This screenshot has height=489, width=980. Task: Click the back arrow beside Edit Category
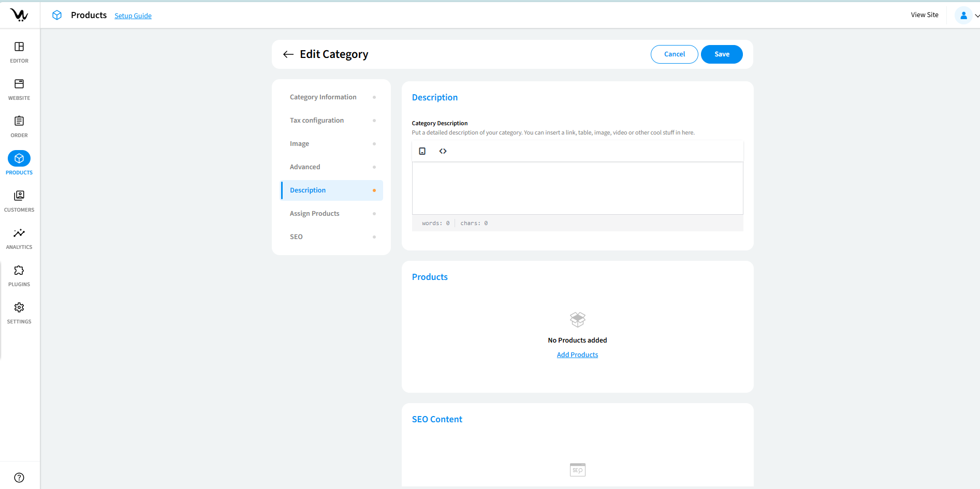click(288, 54)
